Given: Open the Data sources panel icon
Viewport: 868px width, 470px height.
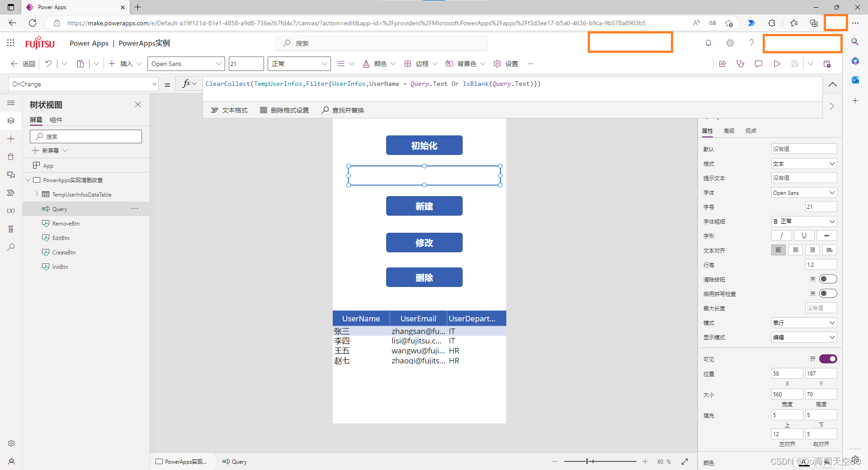Looking at the screenshot, I should point(11,156).
